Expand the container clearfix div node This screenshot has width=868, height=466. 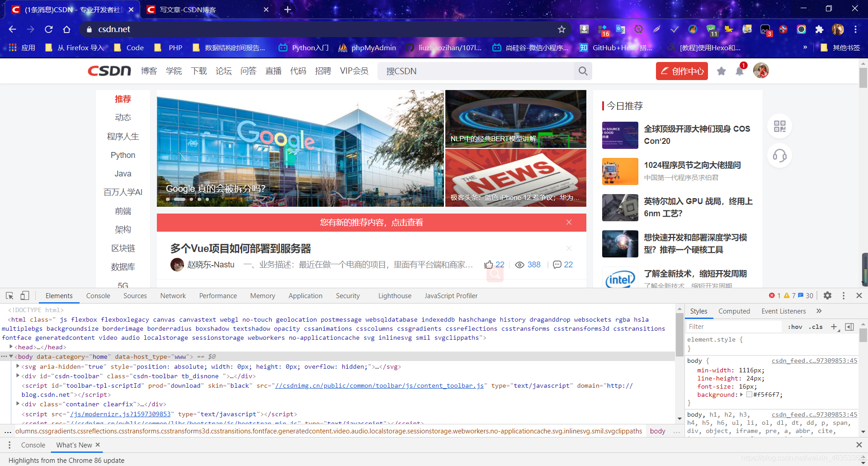tap(18, 404)
